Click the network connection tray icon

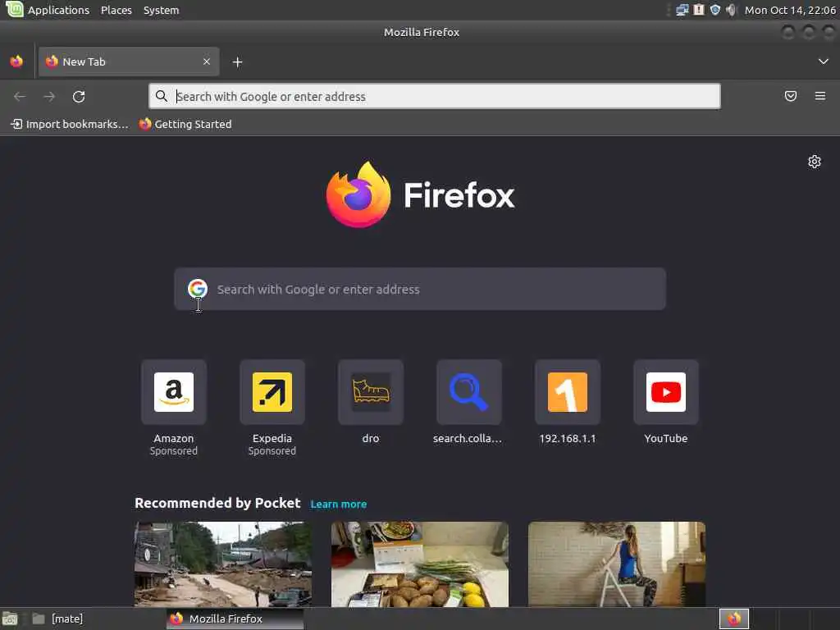pyautogui.click(x=682, y=10)
